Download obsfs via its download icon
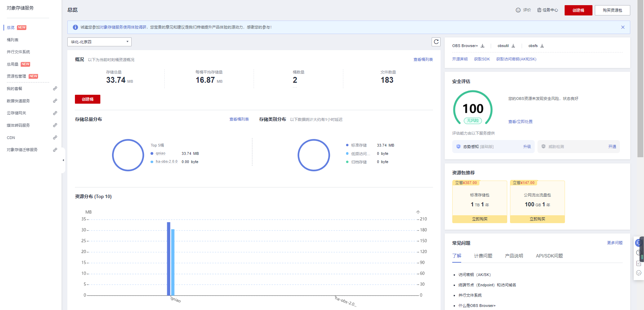Viewport: 644px width, 310px height. tap(542, 46)
